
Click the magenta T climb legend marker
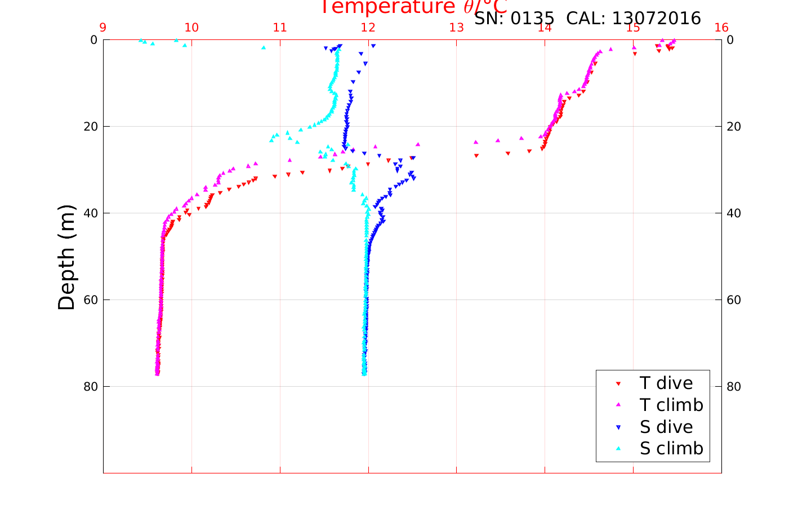coord(618,405)
